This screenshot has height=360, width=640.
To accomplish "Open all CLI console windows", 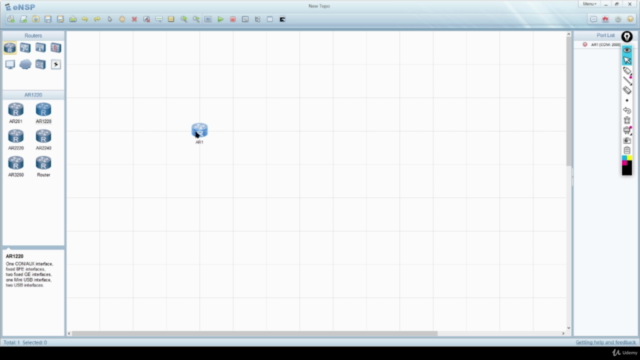I will 282,19.
